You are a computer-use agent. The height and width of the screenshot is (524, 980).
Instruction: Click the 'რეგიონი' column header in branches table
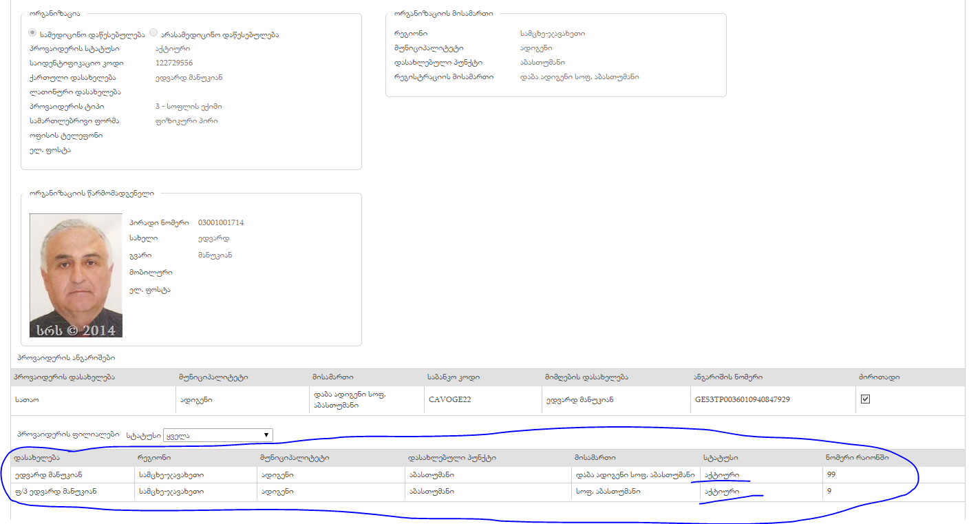click(154, 458)
